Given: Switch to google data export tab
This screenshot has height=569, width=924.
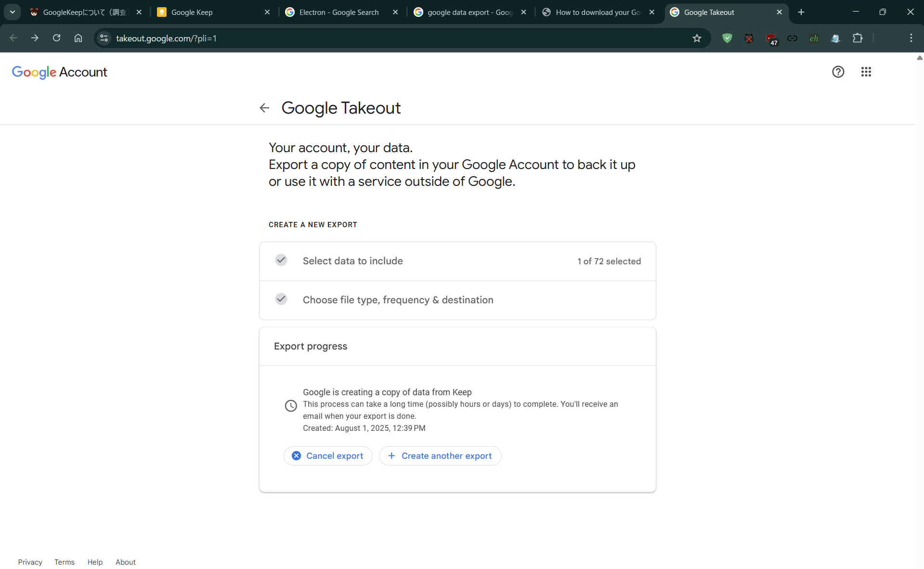Looking at the screenshot, I should click(x=470, y=12).
